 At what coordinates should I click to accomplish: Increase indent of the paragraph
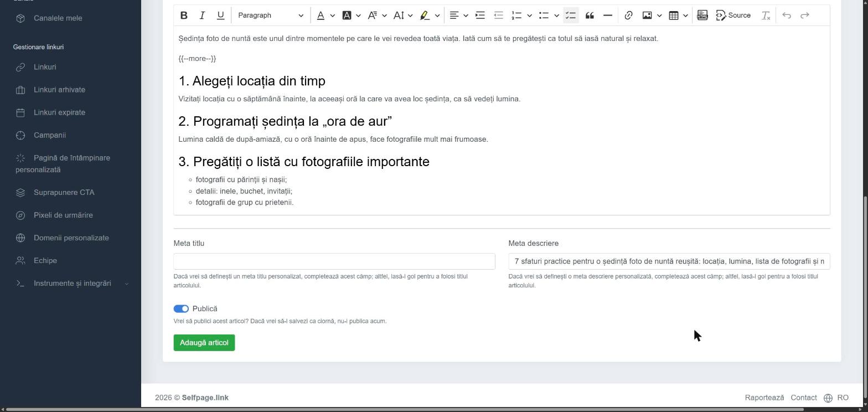(480, 16)
